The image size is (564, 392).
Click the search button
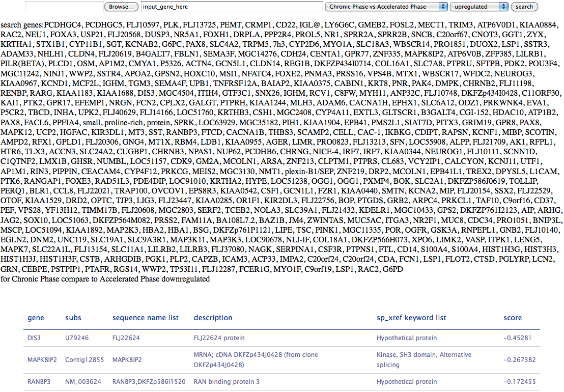524,7
